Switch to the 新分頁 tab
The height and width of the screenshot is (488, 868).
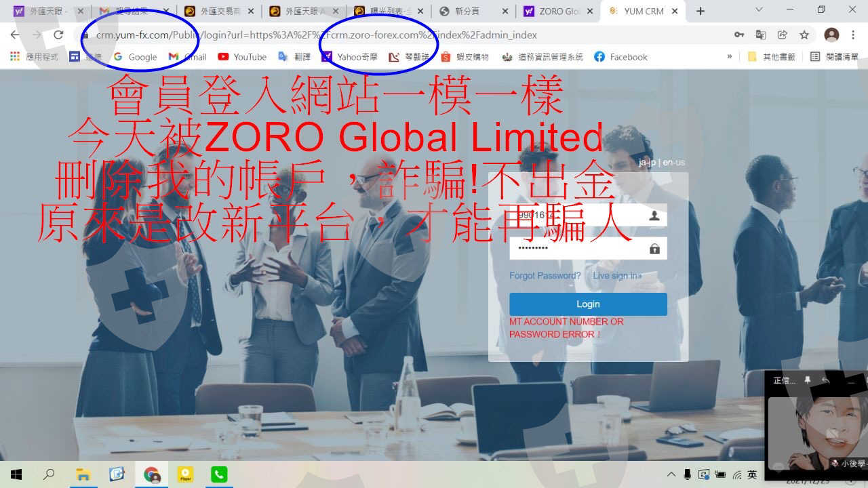click(473, 11)
